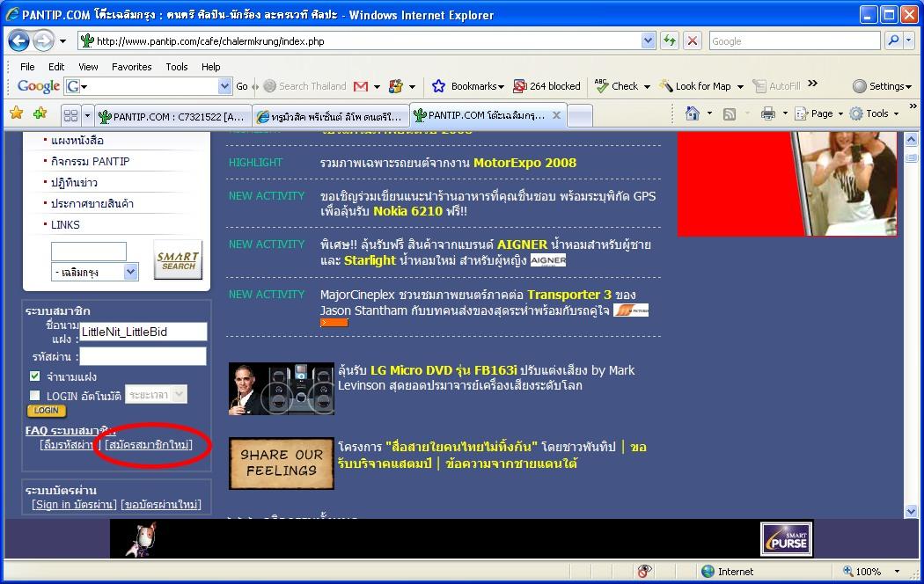The width and height of the screenshot is (924, 584).
Task: Click the Look for Map toolbar button
Action: coord(695,86)
